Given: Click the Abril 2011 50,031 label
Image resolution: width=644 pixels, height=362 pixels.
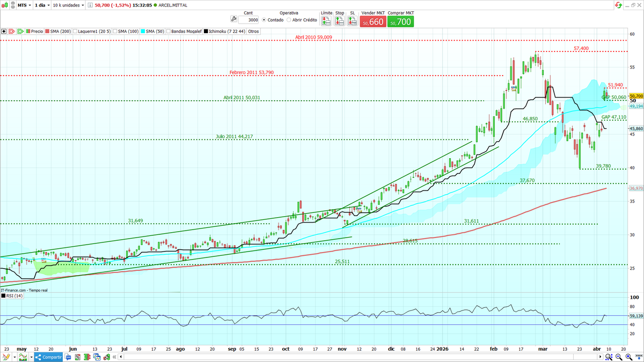Looking at the screenshot, I should pyautogui.click(x=241, y=98).
